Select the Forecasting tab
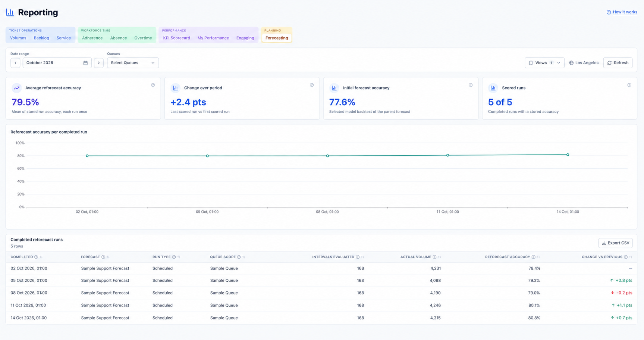The width and height of the screenshot is (644, 340). [277, 38]
